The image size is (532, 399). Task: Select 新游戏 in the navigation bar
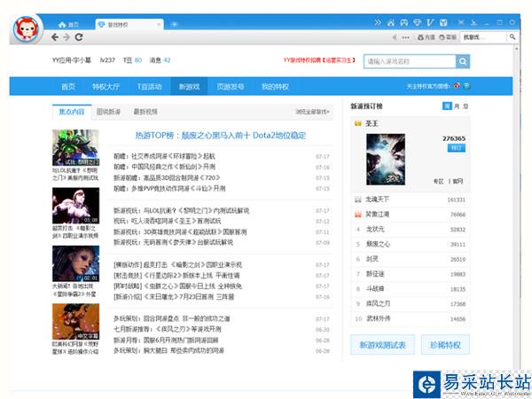pos(189,87)
